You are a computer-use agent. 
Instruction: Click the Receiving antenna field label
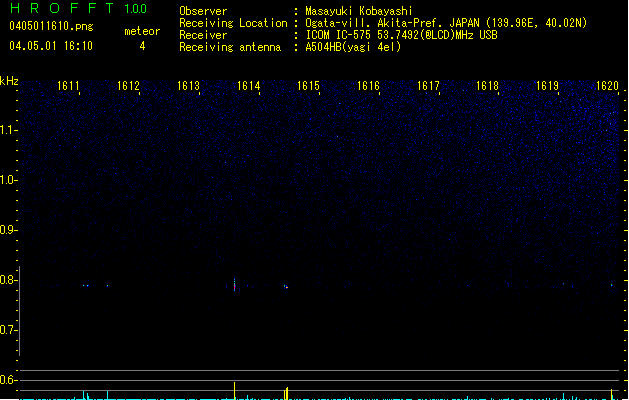(230, 47)
